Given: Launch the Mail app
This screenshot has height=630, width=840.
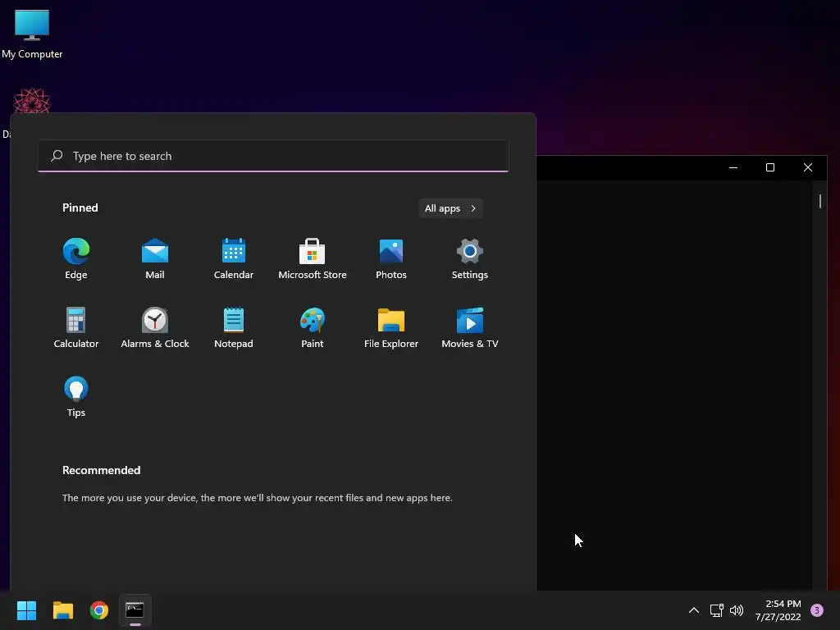Looking at the screenshot, I should click(x=155, y=258).
